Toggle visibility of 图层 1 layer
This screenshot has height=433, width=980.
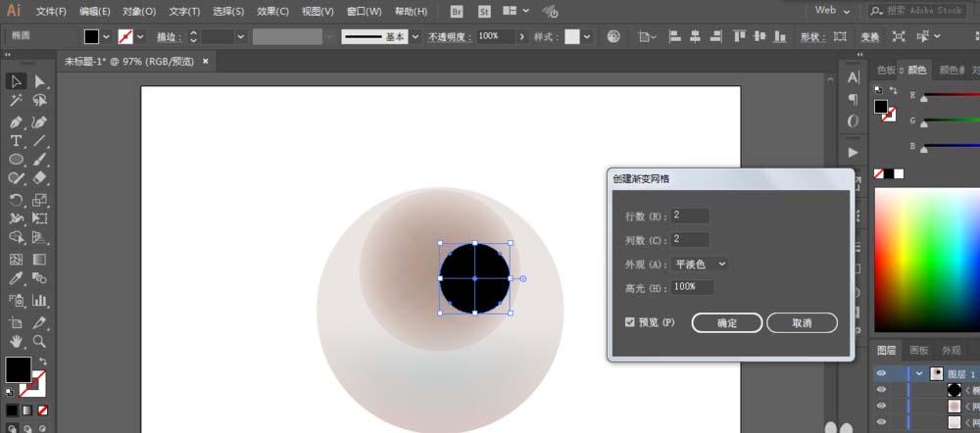(881, 373)
